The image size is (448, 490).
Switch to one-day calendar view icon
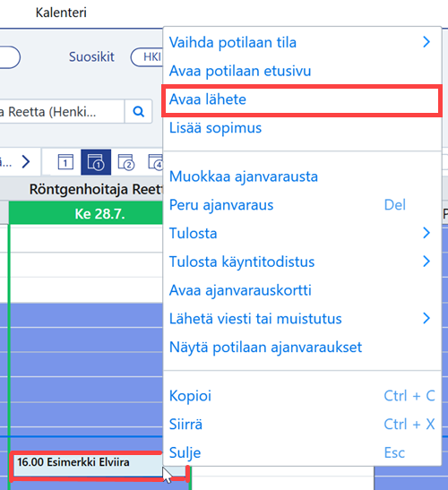click(65, 162)
